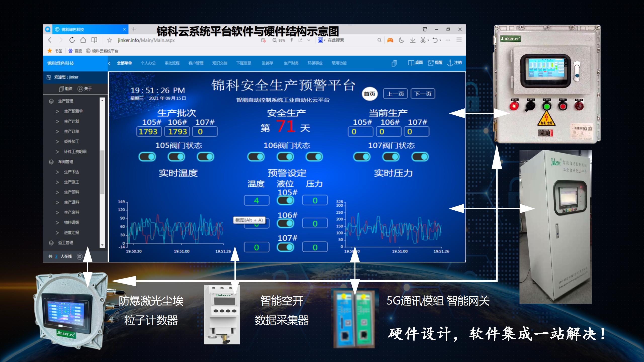Viewport: 644px width, 362px height.
Task: Click the home page icon in browser toolbar
Action: click(x=83, y=40)
